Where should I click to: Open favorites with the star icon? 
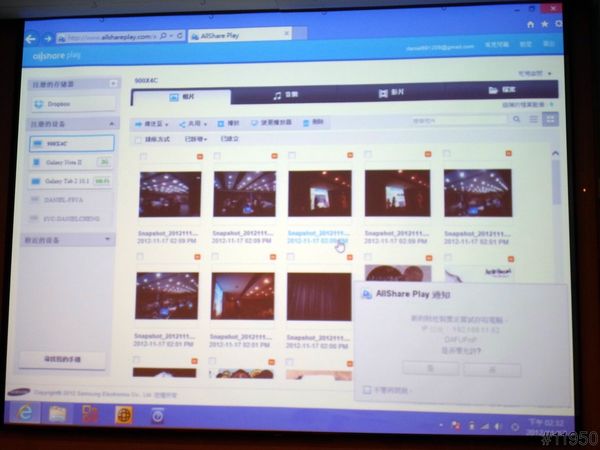(x=544, y=24)
